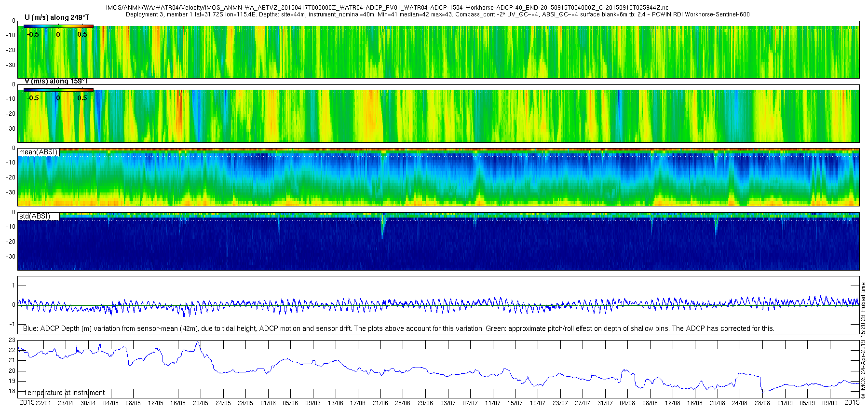Click the 04/08 date tick label

[x=627, y=403]
